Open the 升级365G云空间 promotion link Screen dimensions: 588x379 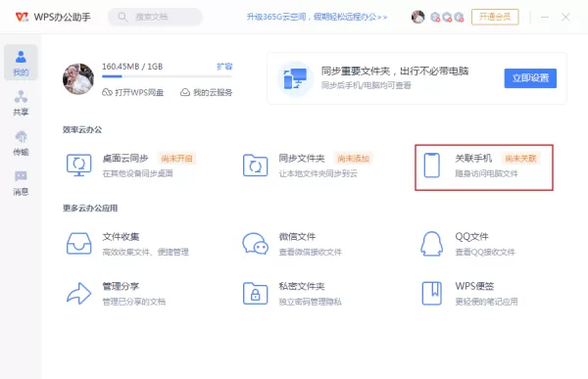[x=317, y=17]
